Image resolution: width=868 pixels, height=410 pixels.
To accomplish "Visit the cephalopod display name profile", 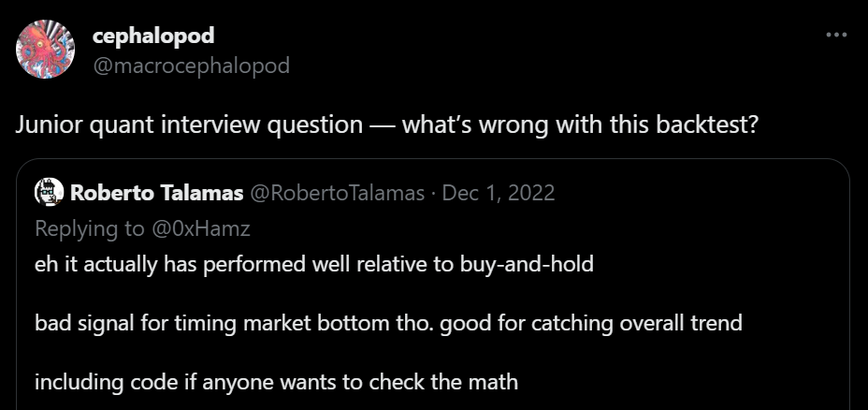I will 153,37.
